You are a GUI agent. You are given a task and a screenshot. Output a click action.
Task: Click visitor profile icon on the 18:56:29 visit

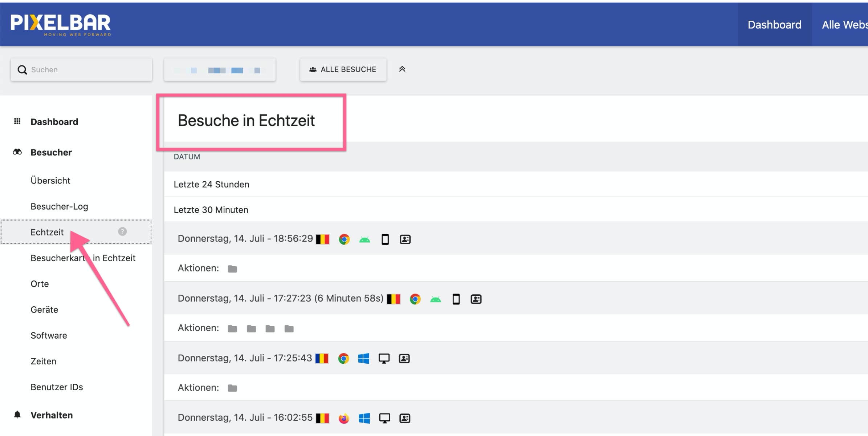tap(405, 239)
